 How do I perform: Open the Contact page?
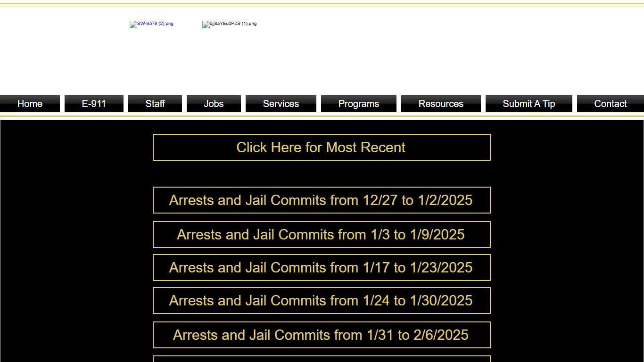pyautogui.click(x=610, y=103)
